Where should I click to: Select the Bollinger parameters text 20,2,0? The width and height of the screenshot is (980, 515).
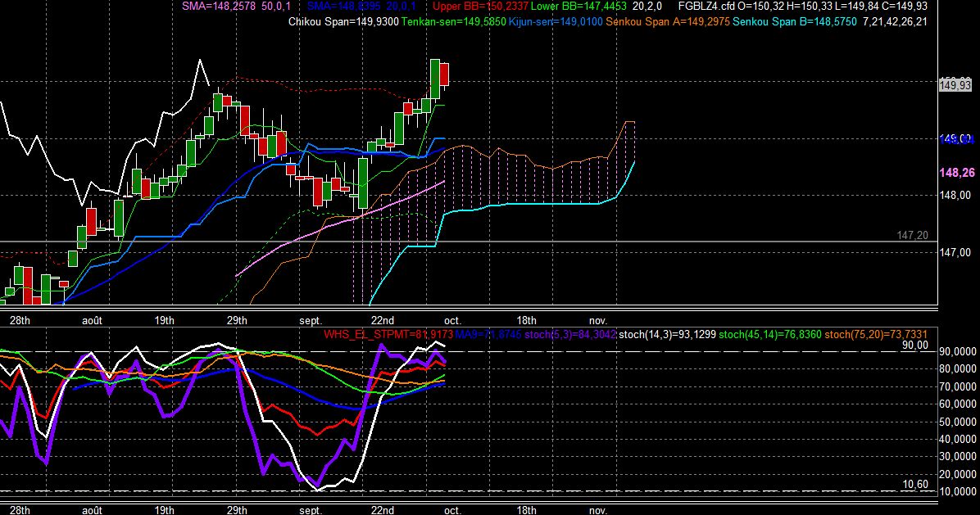[x=647, y=7]
